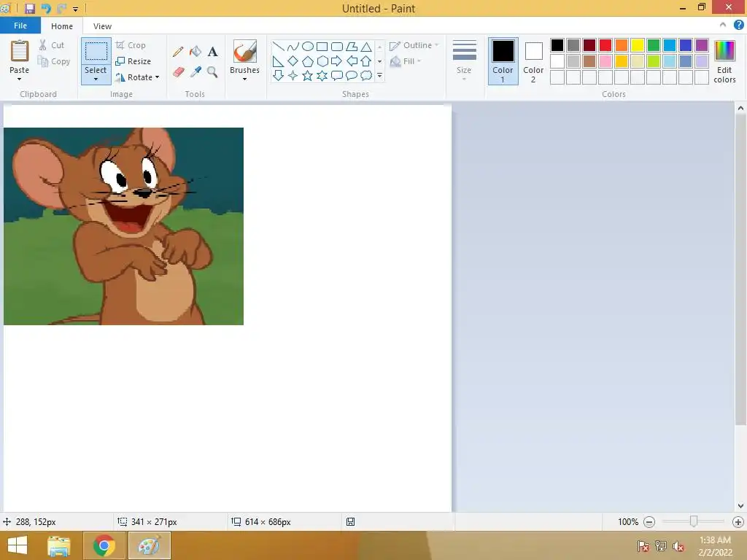Image resolution: width=747 pixels, height=560 pixels.
Task: Click the Save icon in the title bar
Action: pyautogui.click(x=29, y=9)
